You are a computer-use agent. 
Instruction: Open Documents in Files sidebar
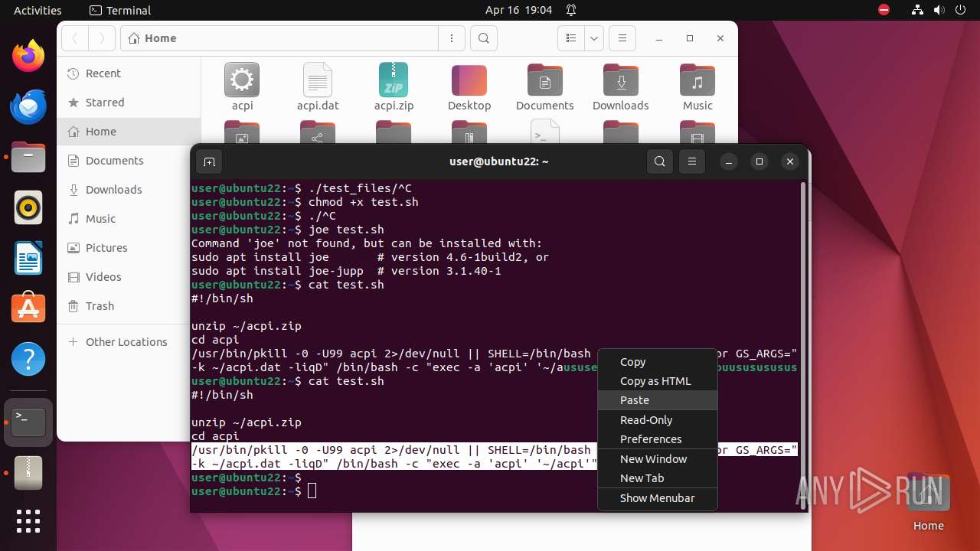click(129, 161)
